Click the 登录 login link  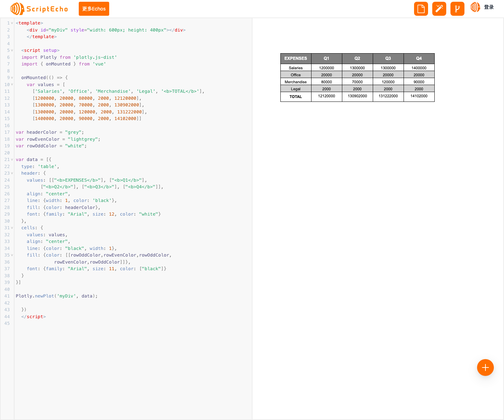pyautogui.click(x=489, y=7)
